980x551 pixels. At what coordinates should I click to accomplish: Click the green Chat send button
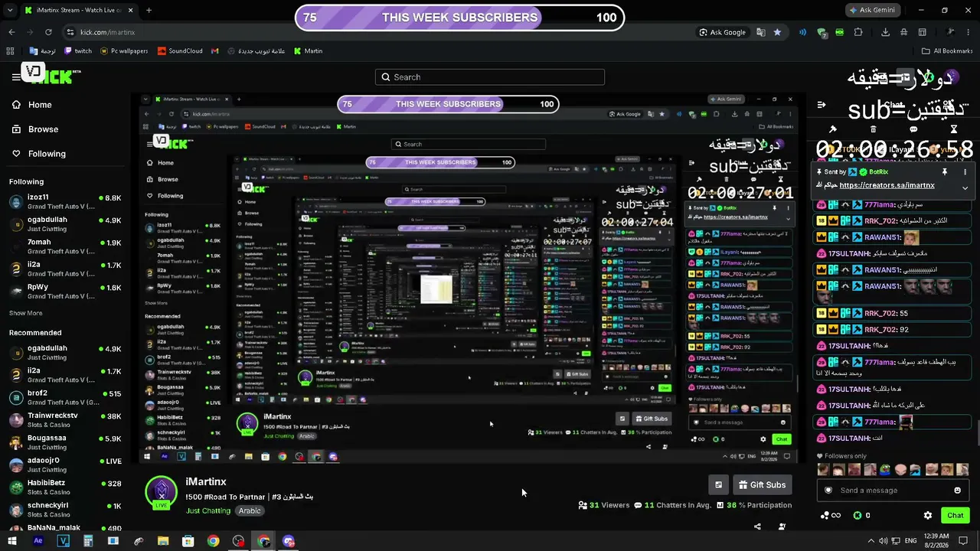[955, 515]
